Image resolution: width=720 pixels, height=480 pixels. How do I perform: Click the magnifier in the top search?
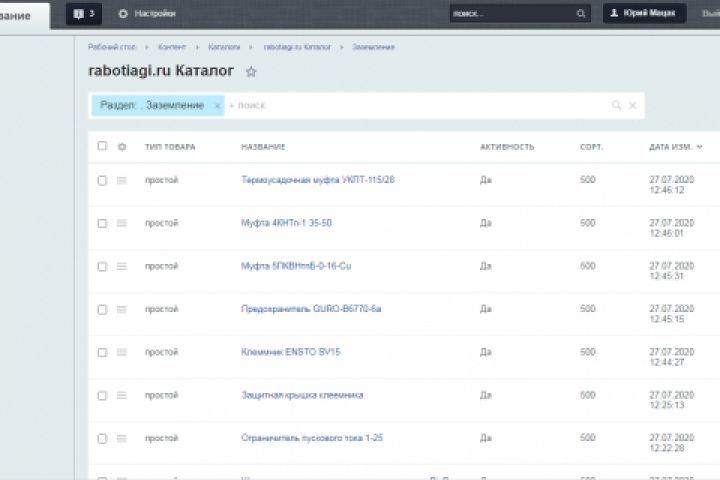pos(581,14)
